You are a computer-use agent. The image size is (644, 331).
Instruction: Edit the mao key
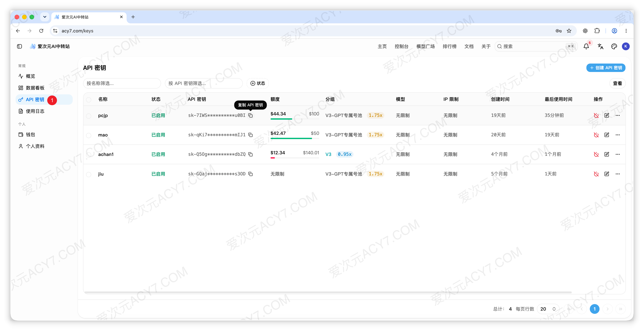point(607,135)
